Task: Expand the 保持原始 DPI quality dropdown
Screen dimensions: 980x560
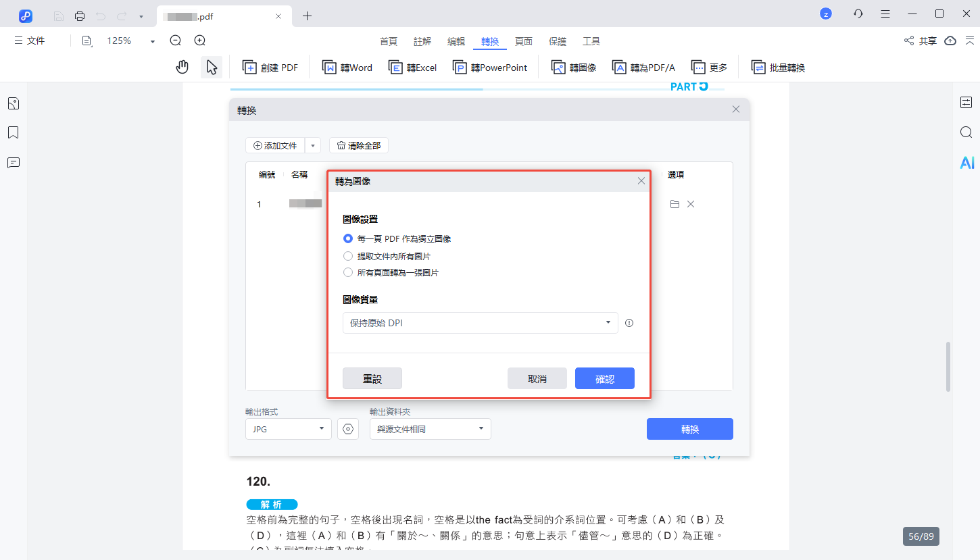Action: 481,323
